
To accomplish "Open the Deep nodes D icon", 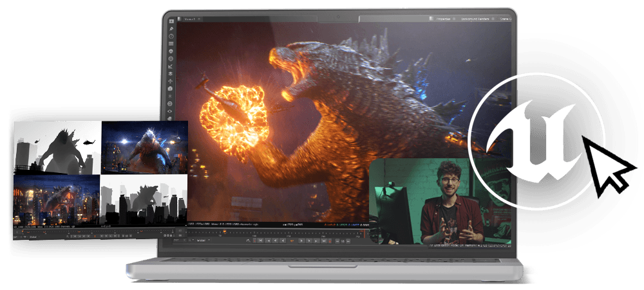I will (171, 104).
